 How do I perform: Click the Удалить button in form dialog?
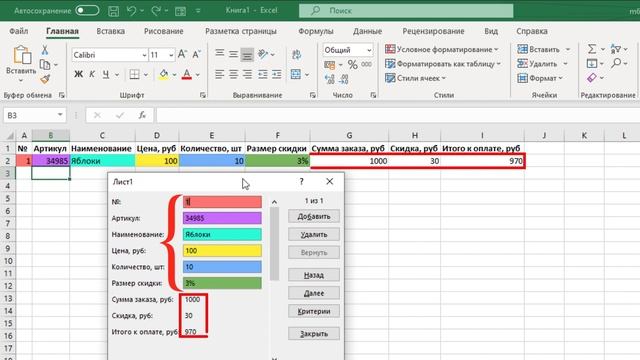[313, 235]
